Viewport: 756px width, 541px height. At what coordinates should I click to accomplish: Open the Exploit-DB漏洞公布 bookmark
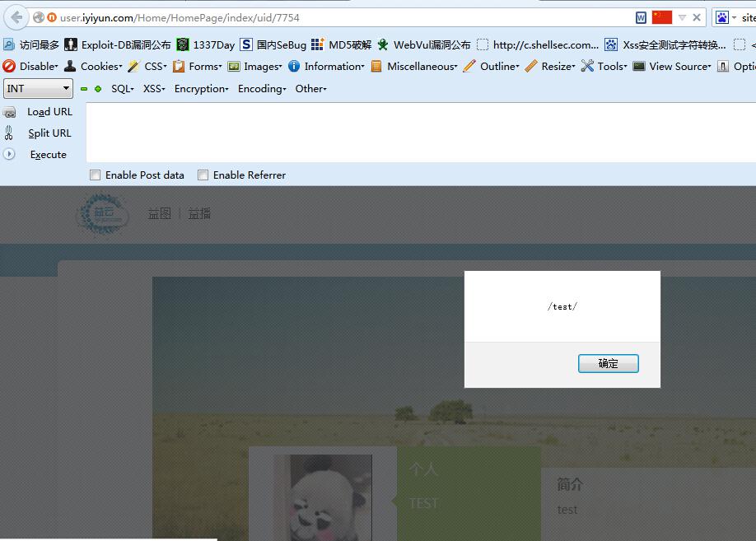[118, 44]
